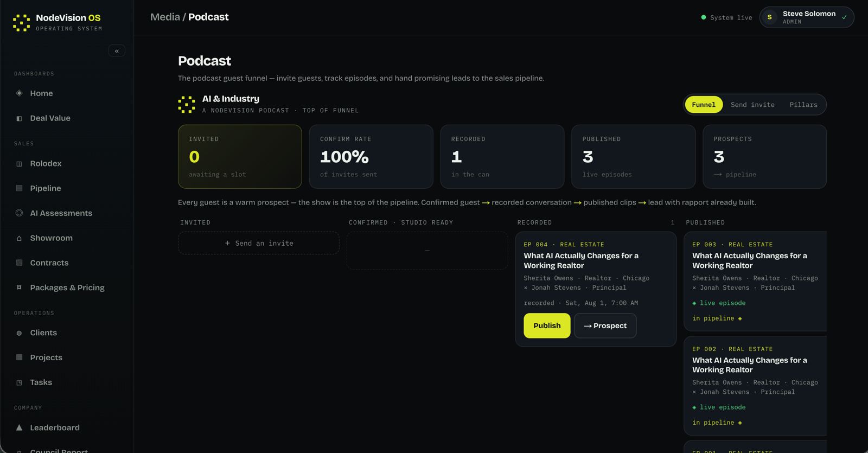Screen dimensions: 868x453
Task: Click the NodeVision OS logo icon
Action: click(x=22, y=23)
